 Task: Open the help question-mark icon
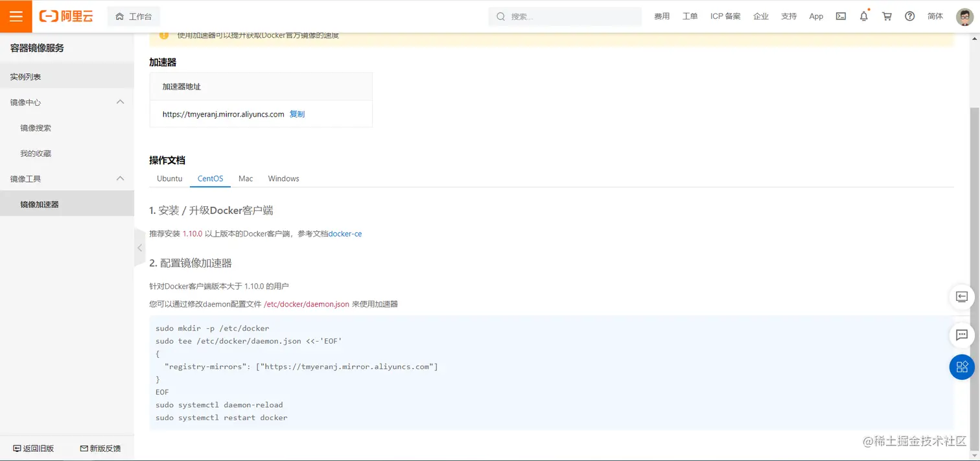click(x=910, y=16)
